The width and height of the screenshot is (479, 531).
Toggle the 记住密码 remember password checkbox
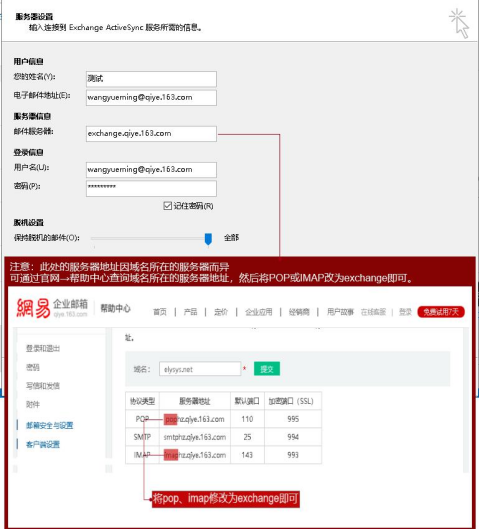pos(167,206)
